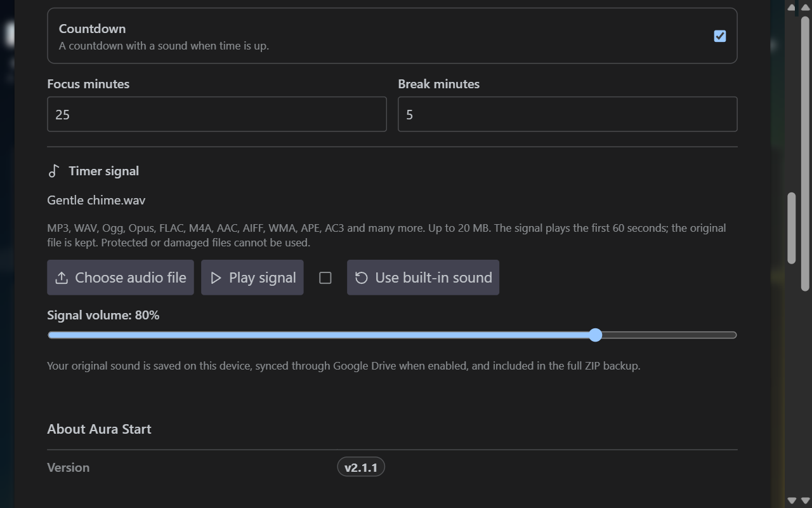Click the Signal volume: 80% label
Screen dimensions: 812x508
[x=103, y=315]
